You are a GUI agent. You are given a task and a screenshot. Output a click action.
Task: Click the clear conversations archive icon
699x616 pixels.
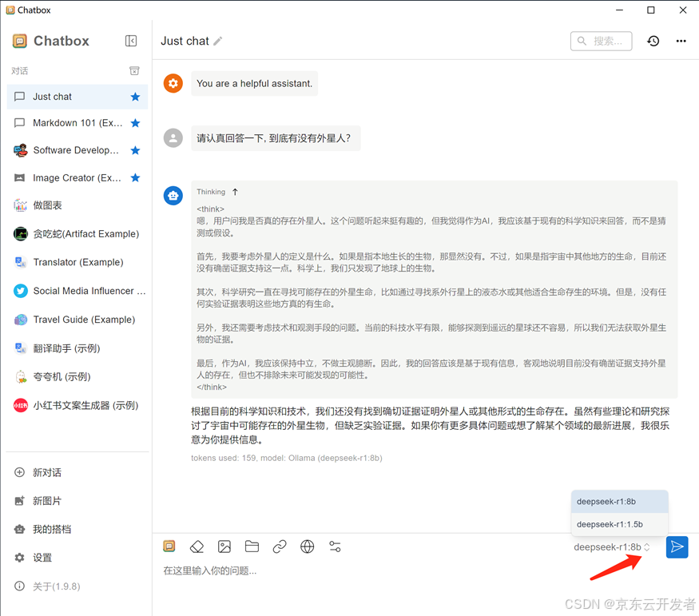coord(134,71)
